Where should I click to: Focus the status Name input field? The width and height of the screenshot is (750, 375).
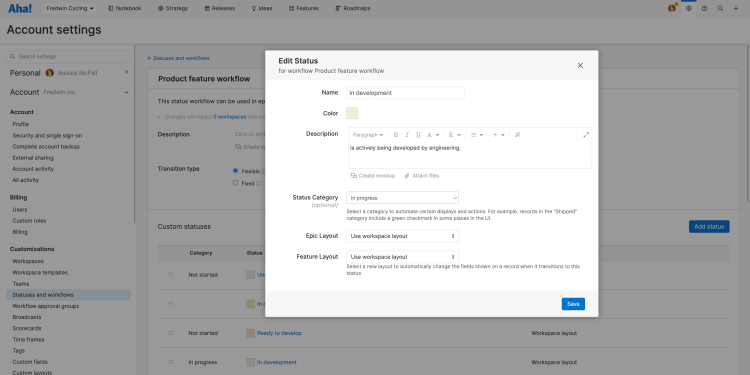pyautogui.click(x=405, y=93)
